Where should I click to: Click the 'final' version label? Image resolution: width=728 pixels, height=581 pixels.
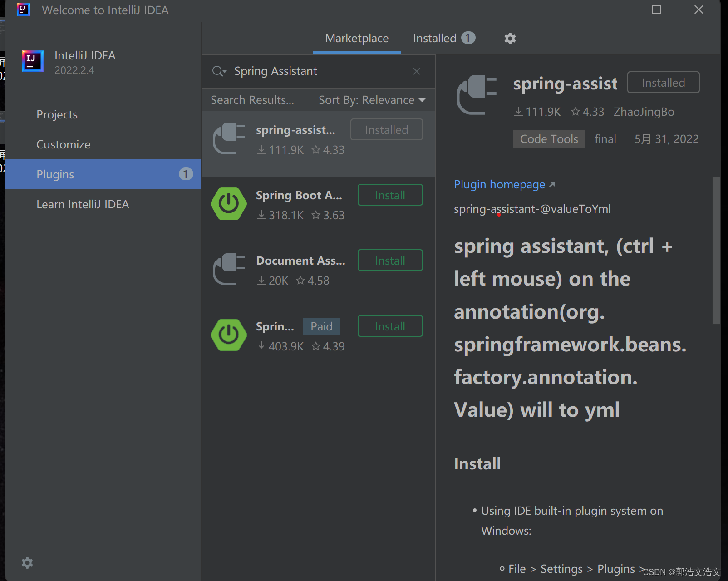pyautogui.click(x=605, y=139)
